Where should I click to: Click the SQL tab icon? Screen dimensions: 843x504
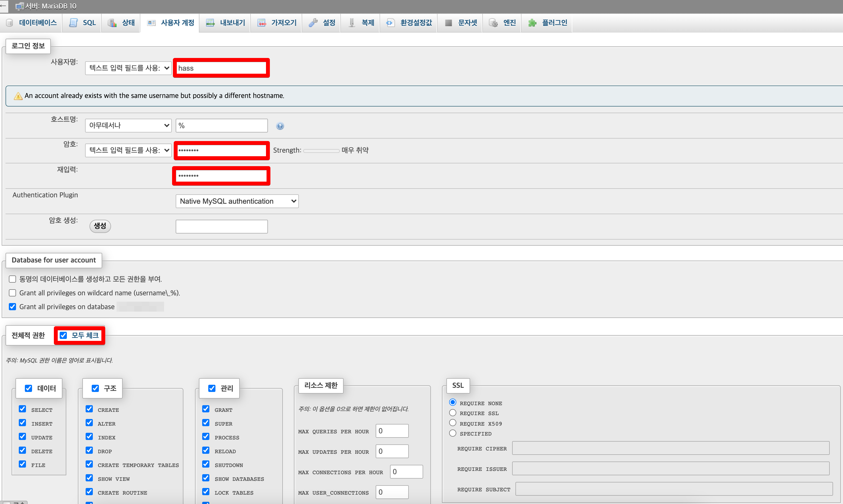click(x=73, y=23)
